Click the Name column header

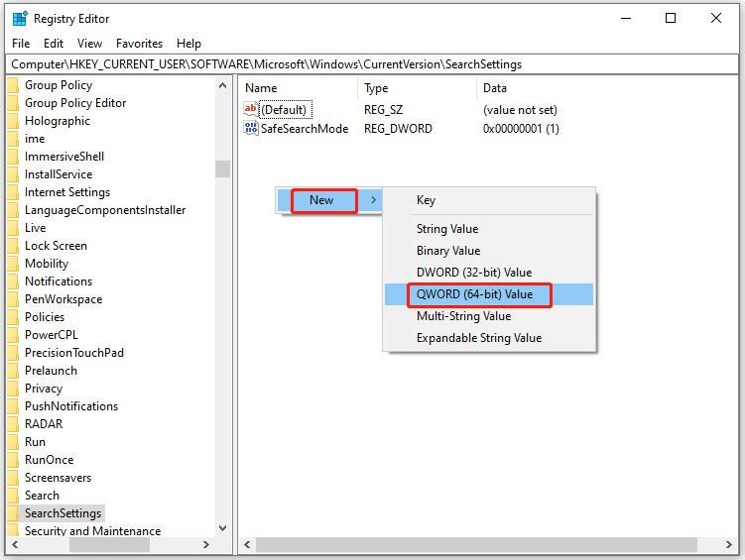(298, 88)
